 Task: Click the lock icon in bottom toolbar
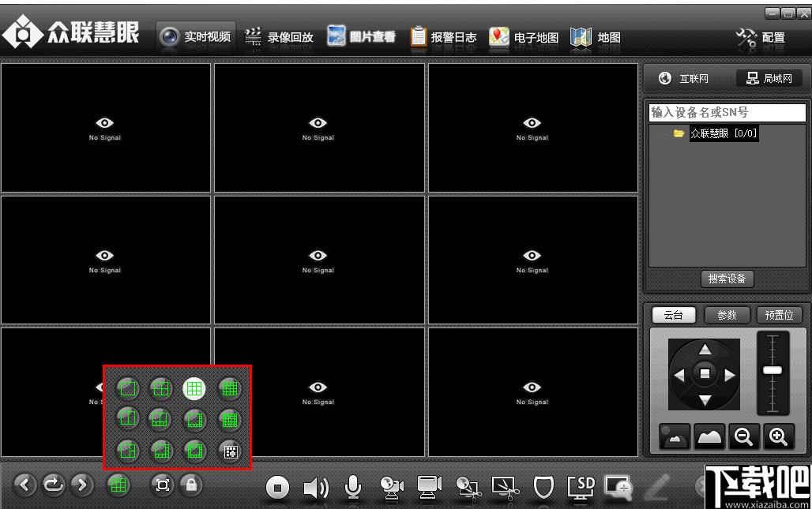click(190, 485)
